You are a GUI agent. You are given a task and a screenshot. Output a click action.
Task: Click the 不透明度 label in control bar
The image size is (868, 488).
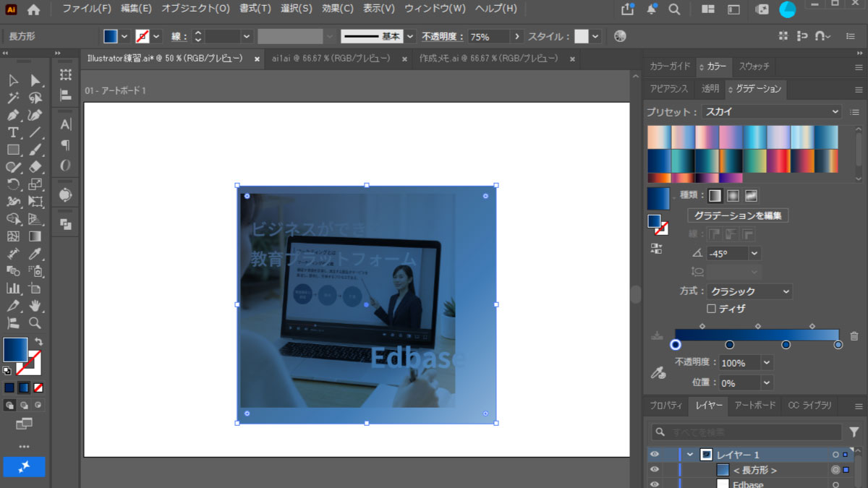pyautogui.click(x=442, y=36)
